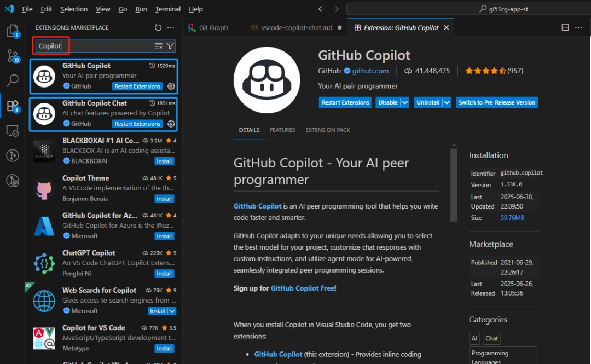The height and width of the screenshot is (364, 591).
Task: Open the Terminal menu
Action: click(x=168, y=9)
